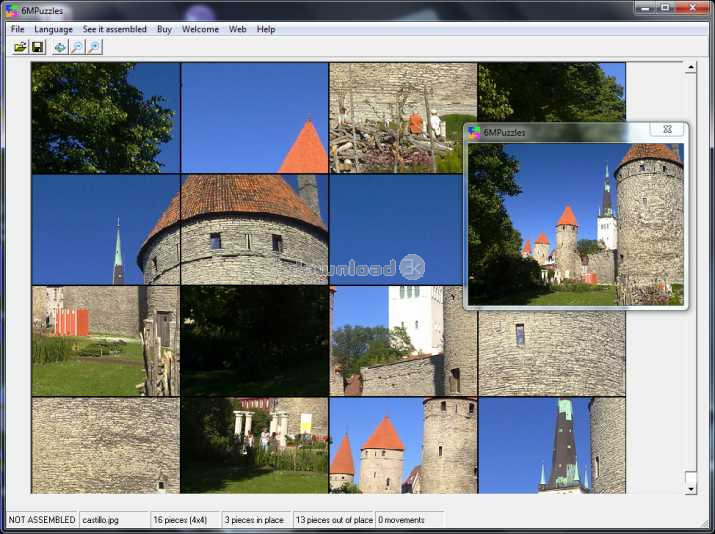The width and height of the screenshot is (715, 534).
Task: Open the Web menu
Action: (x=238, y=29)
